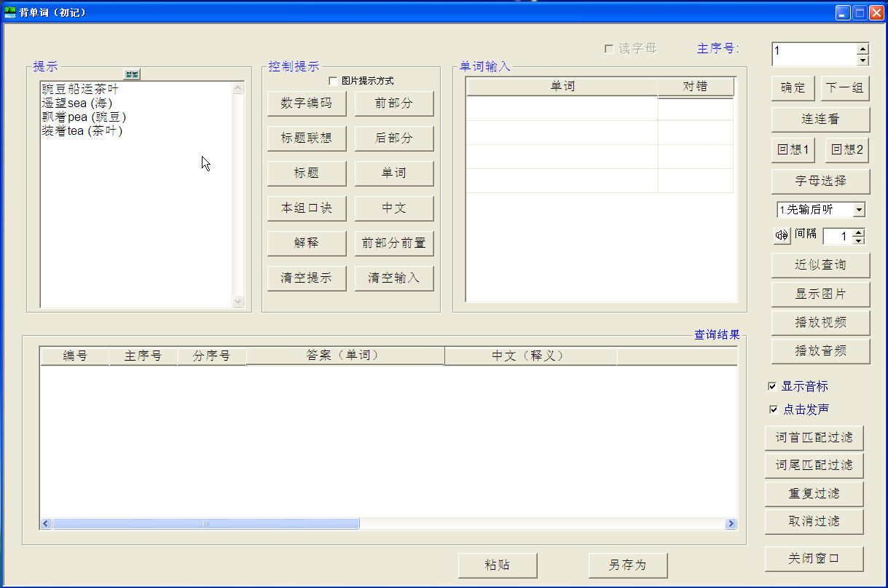The image size is (888, 588).
Task: Clear hints with 清空提示
Action: tap(307, 278)
